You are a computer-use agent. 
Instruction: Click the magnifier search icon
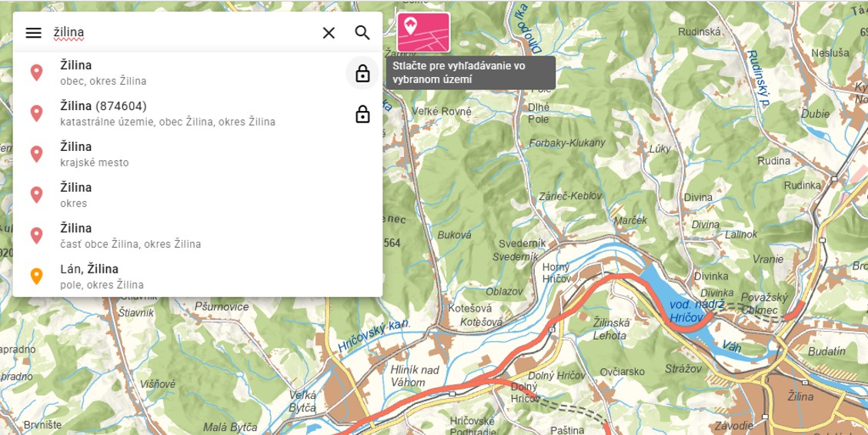pos(362,33)
